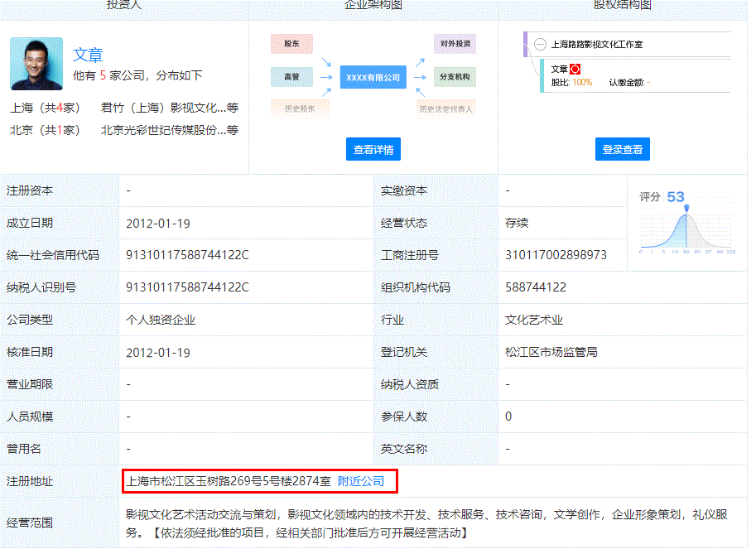
Task: Select the 股东 icon in 企业架构图
Action: (291, 43)
